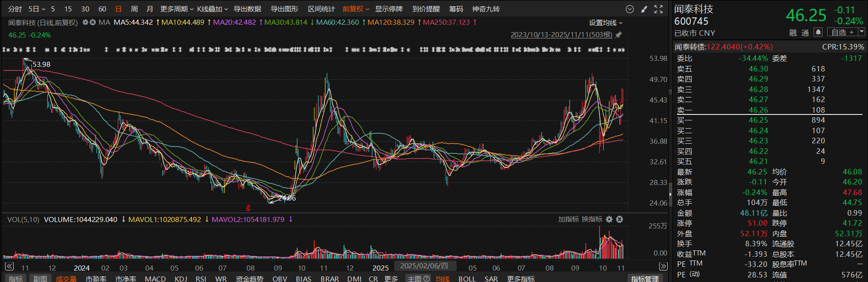Screen dimensions: 868x282
Task: Toggle the 副图 sub-chart button
Action: (x=40, y=278)
